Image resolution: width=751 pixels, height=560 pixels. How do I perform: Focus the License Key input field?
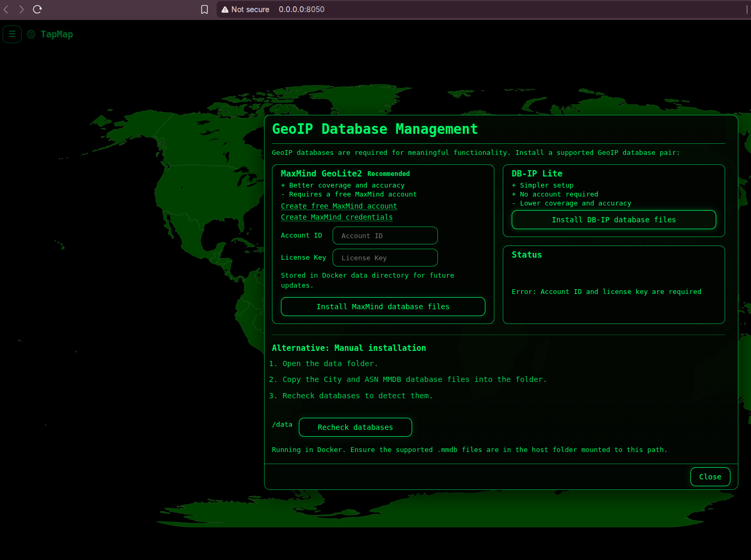tap(385, 258)
